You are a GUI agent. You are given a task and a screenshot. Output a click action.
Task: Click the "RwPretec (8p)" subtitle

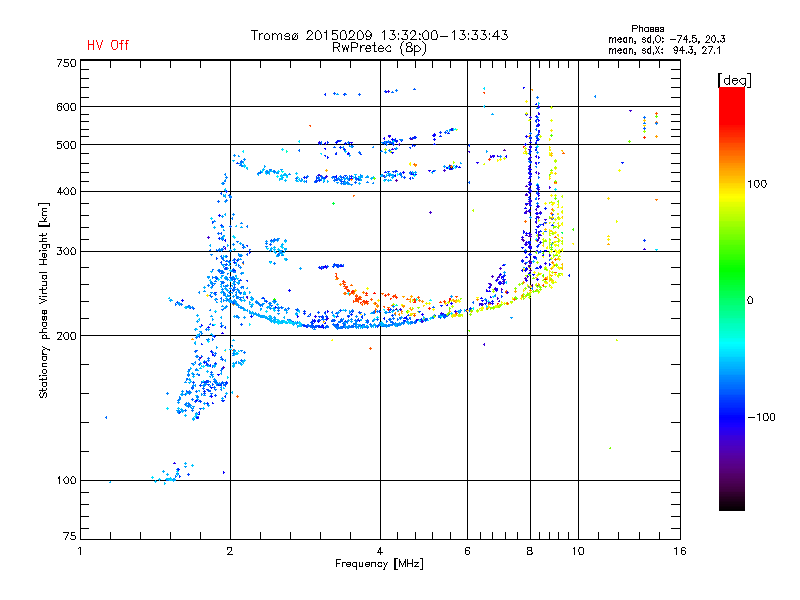(x=379, y=48)
